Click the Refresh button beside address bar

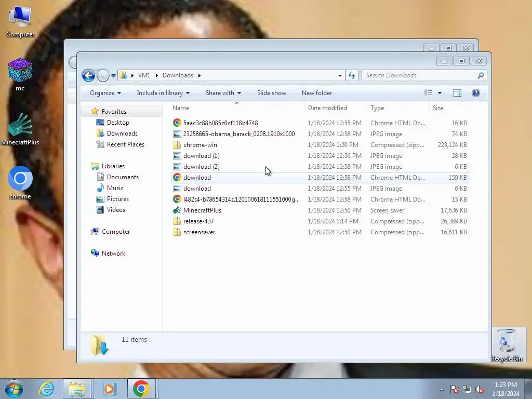click(x=352, y=75)
